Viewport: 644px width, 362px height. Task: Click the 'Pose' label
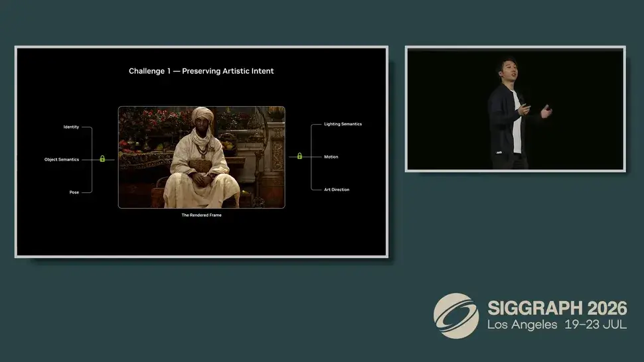pyautogui.click(x=74, y=192)
